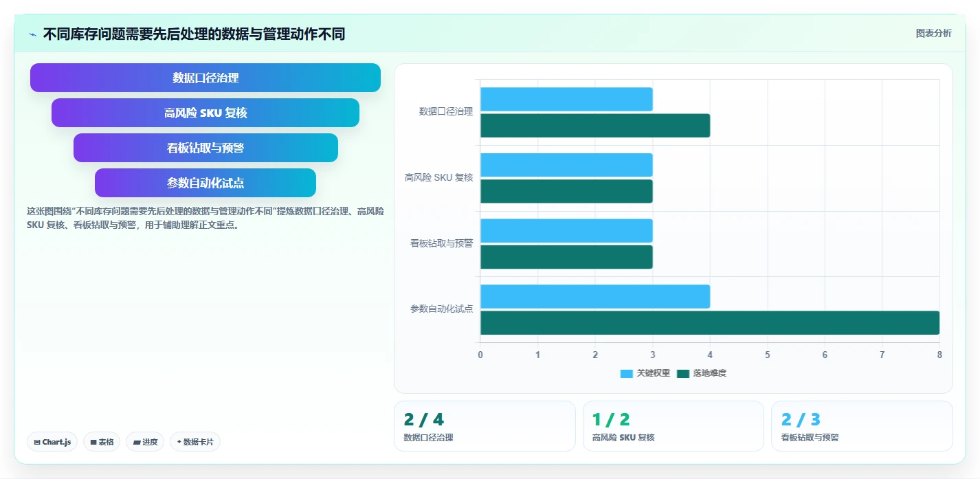Image resolution: width=980 pixels, height=479 pixels.
Task: Click the title 不同库存问题需要先后处理的数据与管理动作不同
Action: pyautogui.click(x=194, y=34)
